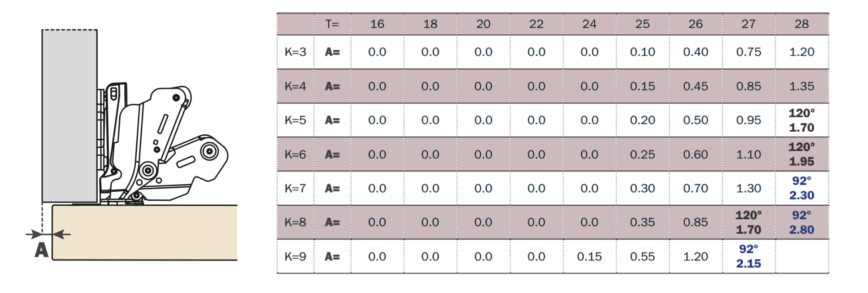Image resolution: width=868 pixels, height=293 pixels.
Task: Select the T= header cell
Action: 332,24
